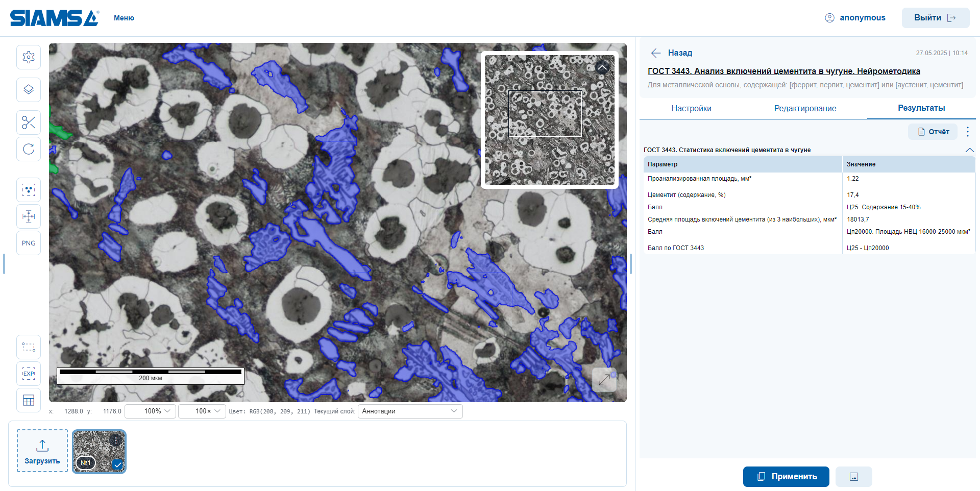Click the Параметр column header

[x=743, y=164]
